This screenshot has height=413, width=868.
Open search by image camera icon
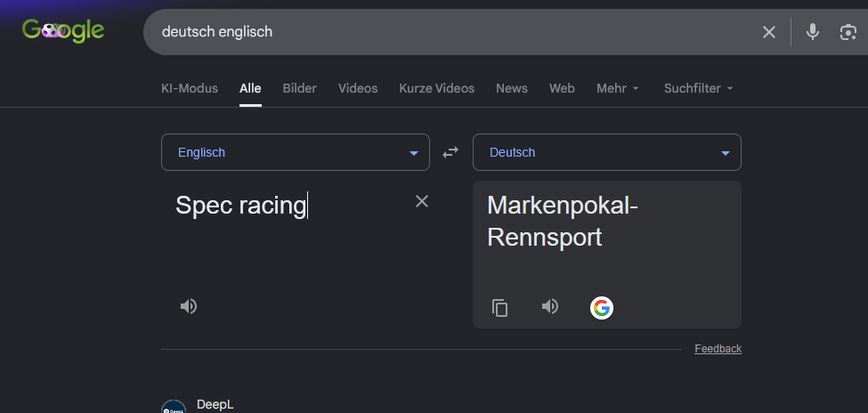tap(848, 32)
